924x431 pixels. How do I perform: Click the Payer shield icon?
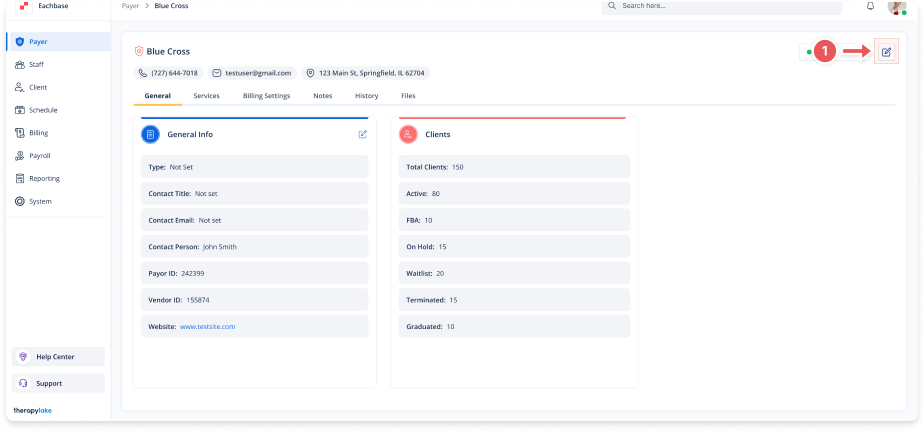(x=19, y=42)
